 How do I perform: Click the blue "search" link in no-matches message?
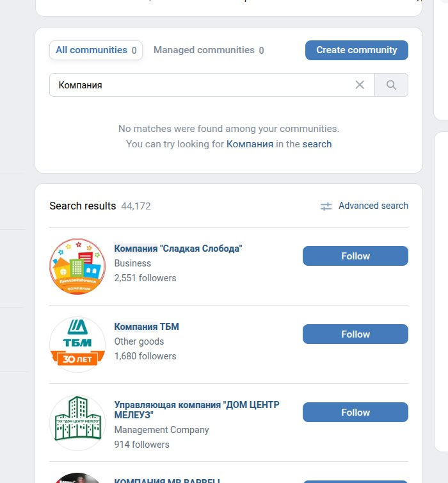point(317,144)
